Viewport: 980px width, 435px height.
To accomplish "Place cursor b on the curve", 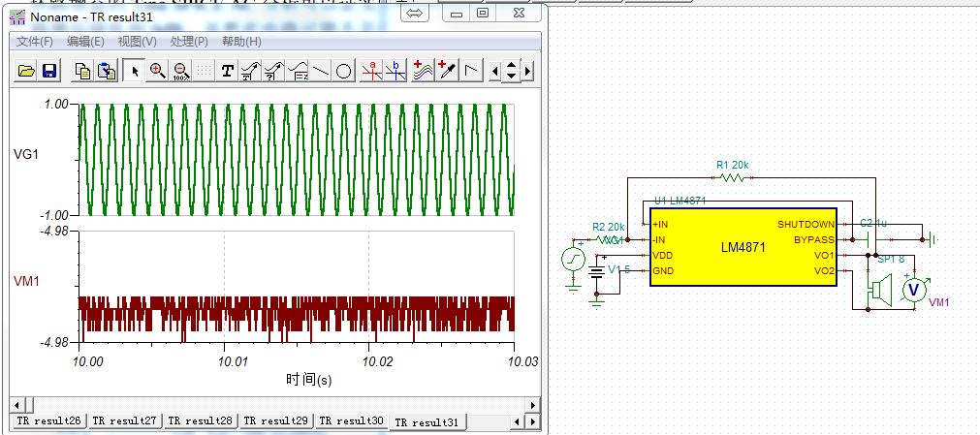I will 395,72.
